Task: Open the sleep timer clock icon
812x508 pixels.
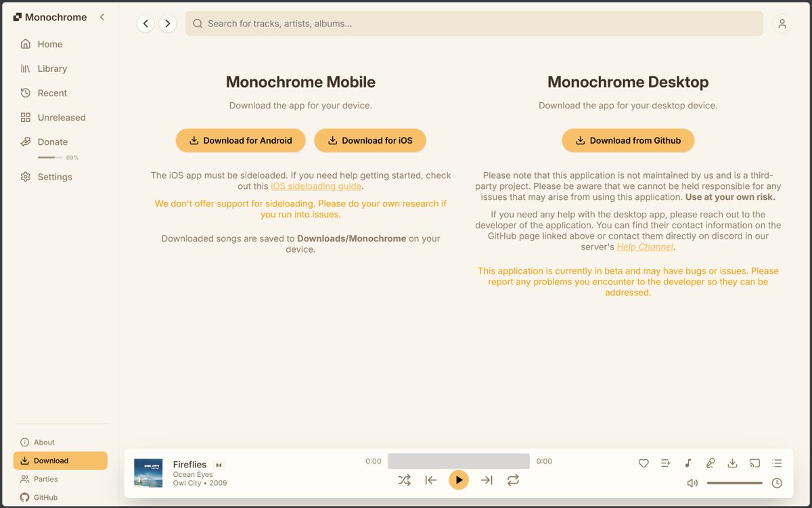Action: [777, 483]
